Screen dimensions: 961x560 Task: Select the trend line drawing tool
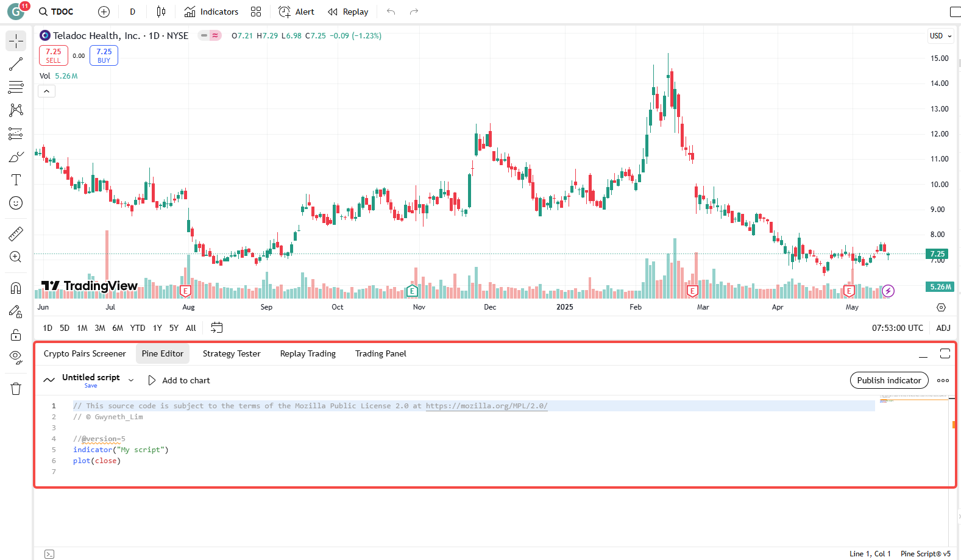click(16, 64)
